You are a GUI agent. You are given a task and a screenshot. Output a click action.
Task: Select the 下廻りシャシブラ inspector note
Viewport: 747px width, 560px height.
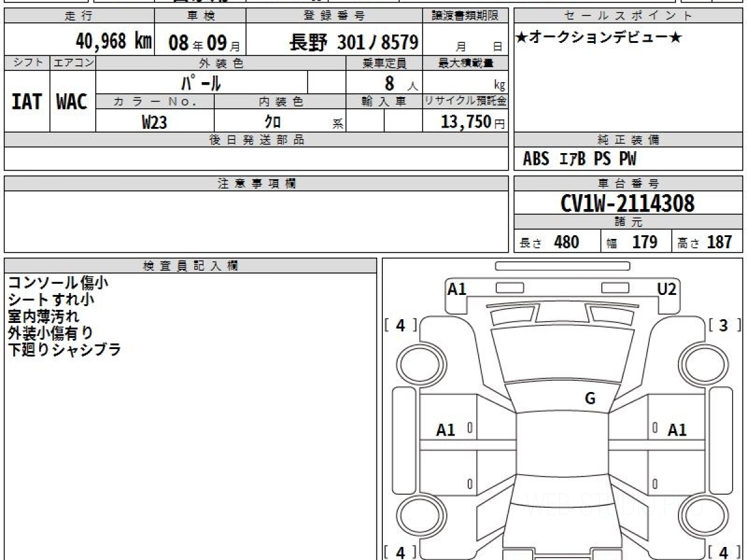click(x=64, y=350)
